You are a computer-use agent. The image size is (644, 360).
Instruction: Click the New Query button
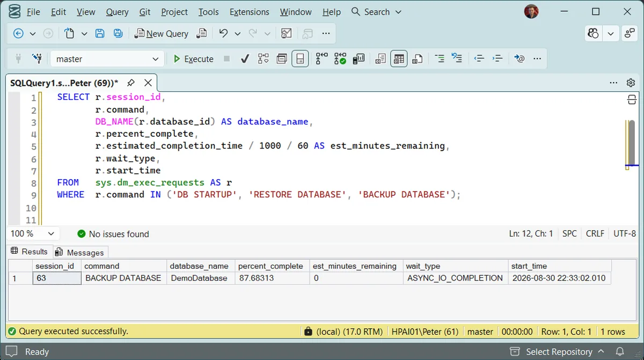(x=161, y=33)
